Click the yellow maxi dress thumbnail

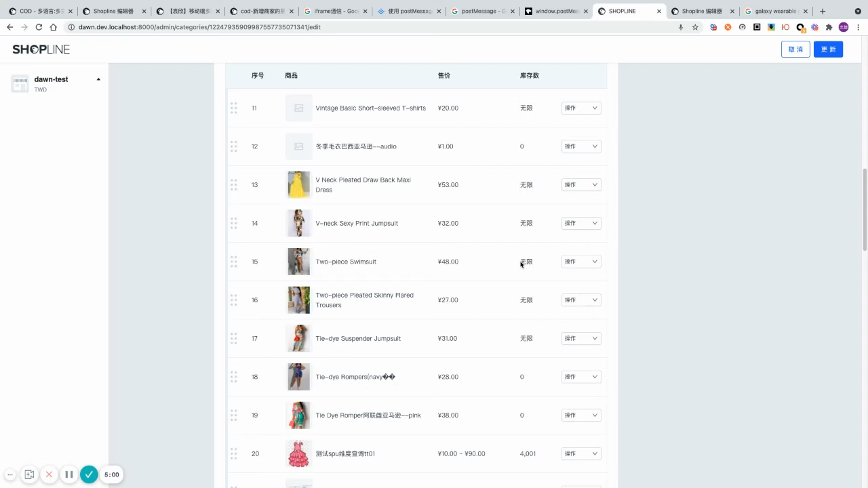tap(298, 184)
